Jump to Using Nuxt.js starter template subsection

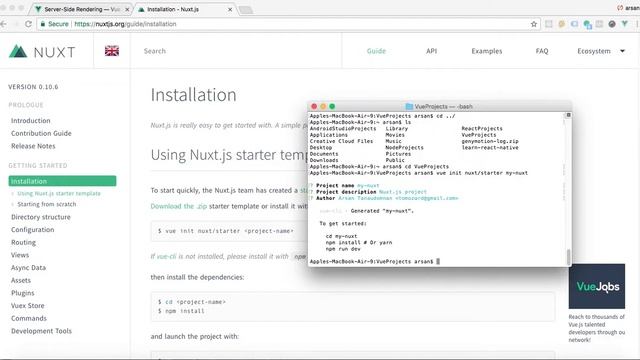(59, 193)
